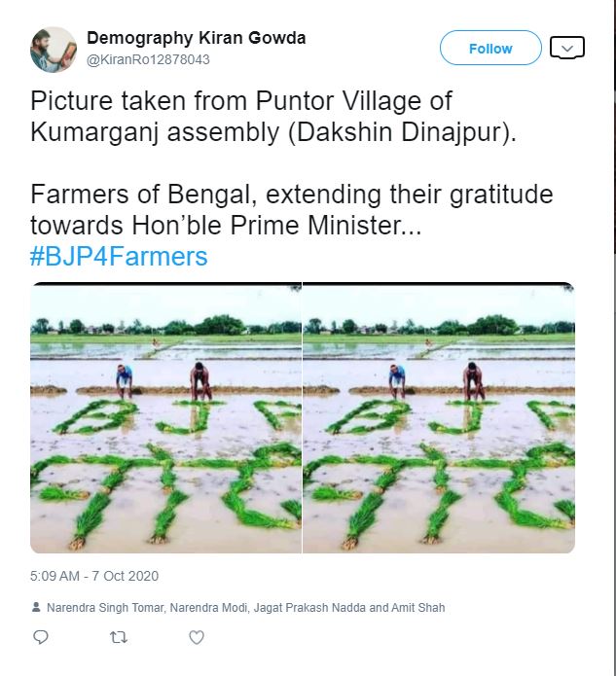Retweet this post using the retweet icon
Screen dimensions: 616x676
pos(118,637)
